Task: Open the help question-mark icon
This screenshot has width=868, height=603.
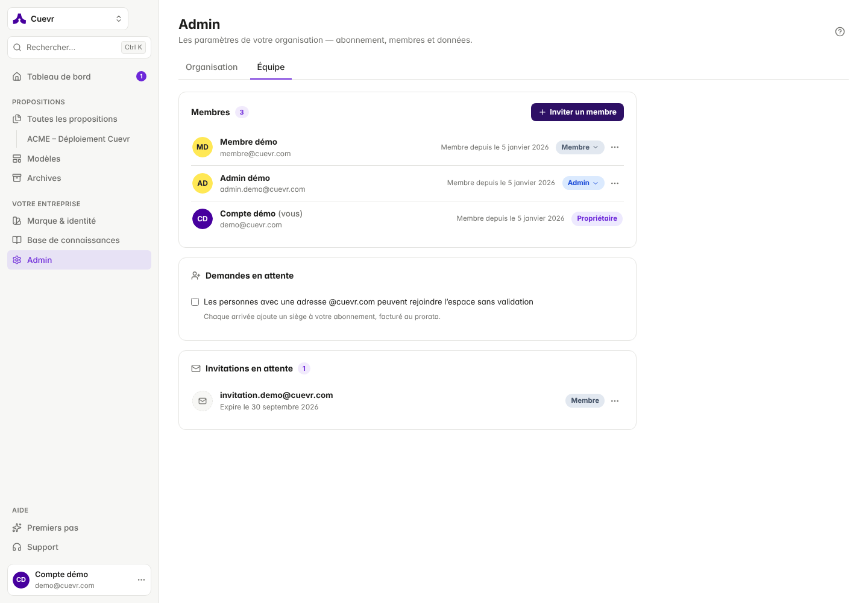Action: [840, 32]
